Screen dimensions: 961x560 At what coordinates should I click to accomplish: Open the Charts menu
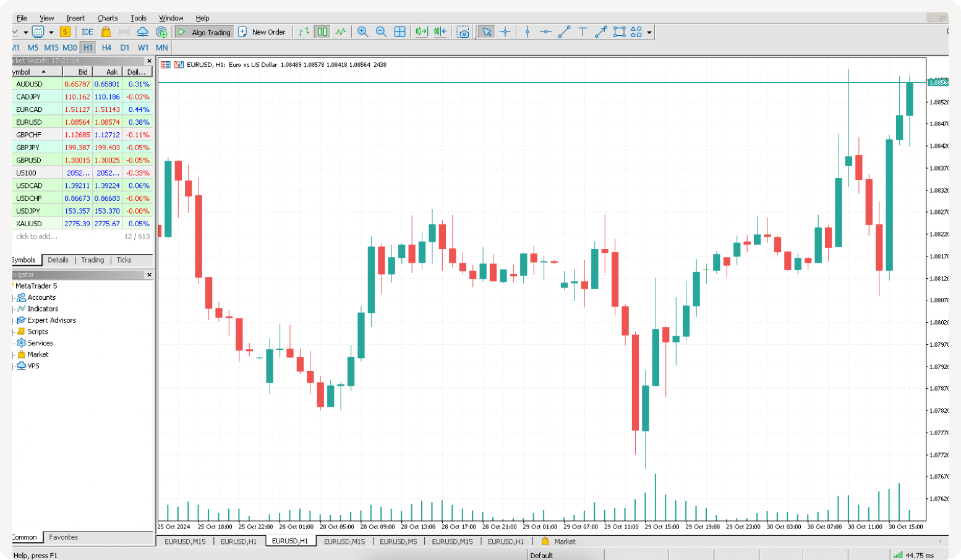pos(108,18)
